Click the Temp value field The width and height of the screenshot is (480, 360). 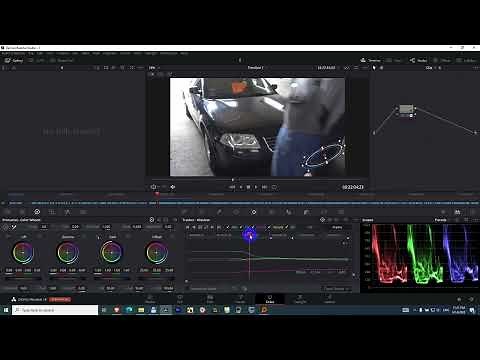(x=44, y=227)
